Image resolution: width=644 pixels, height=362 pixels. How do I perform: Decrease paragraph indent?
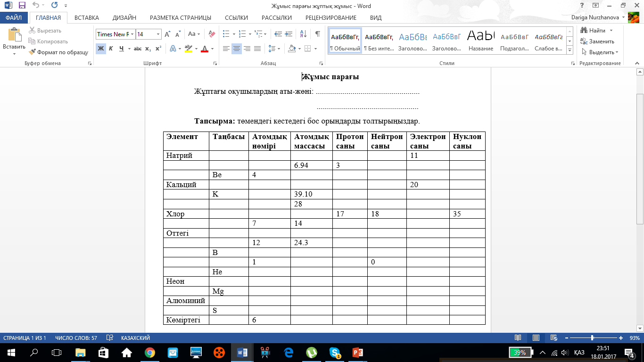(278, 34)
